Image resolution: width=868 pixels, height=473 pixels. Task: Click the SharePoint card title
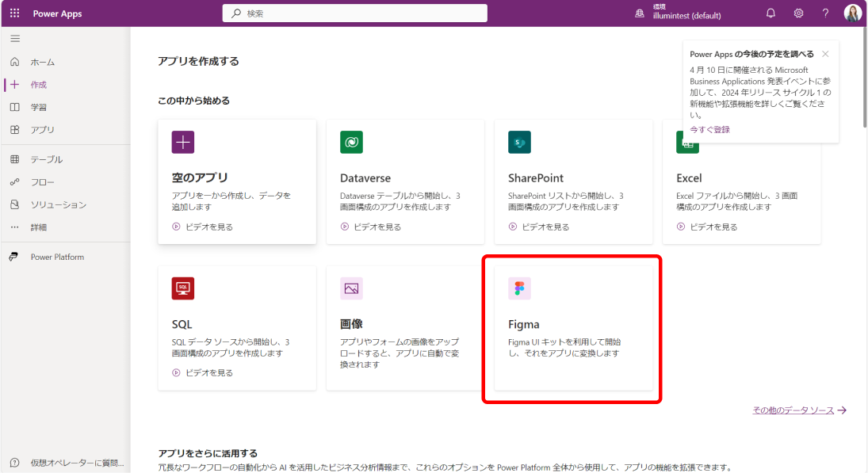coord(536,178)
